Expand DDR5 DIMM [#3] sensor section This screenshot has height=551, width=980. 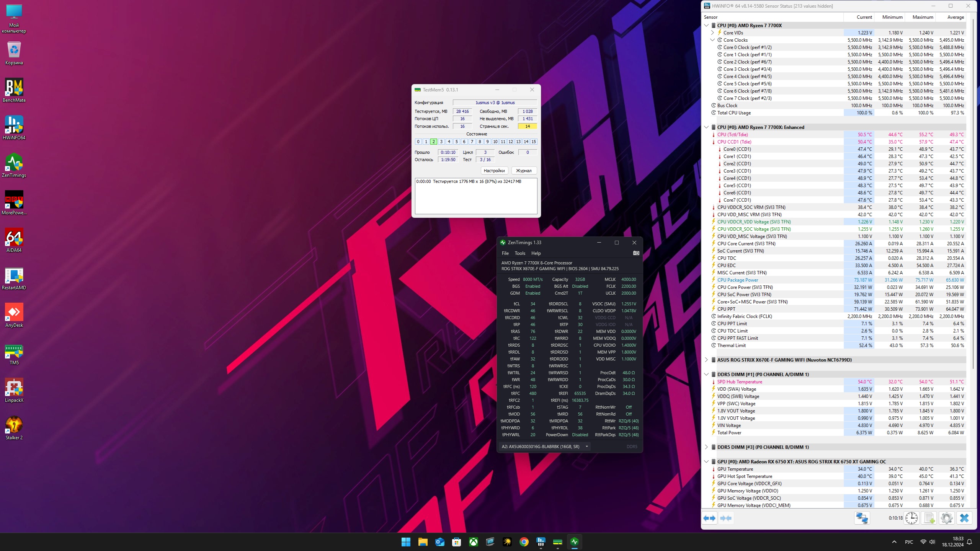[x=706, y=447]
